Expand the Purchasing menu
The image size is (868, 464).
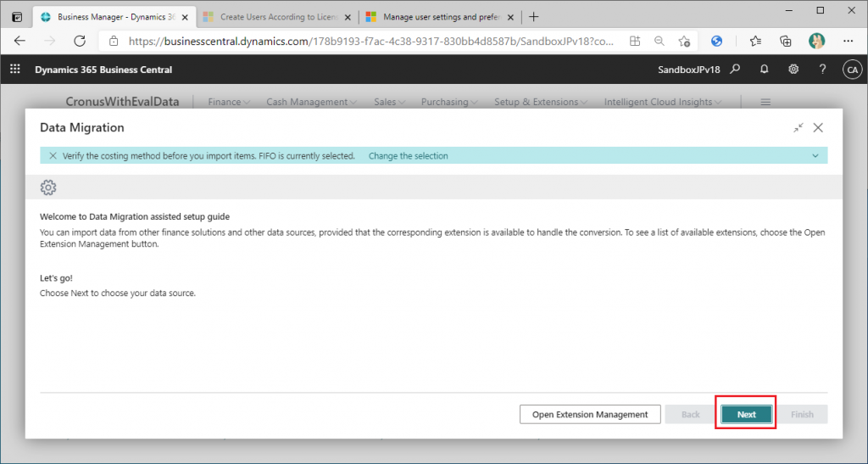click(449, 102)
